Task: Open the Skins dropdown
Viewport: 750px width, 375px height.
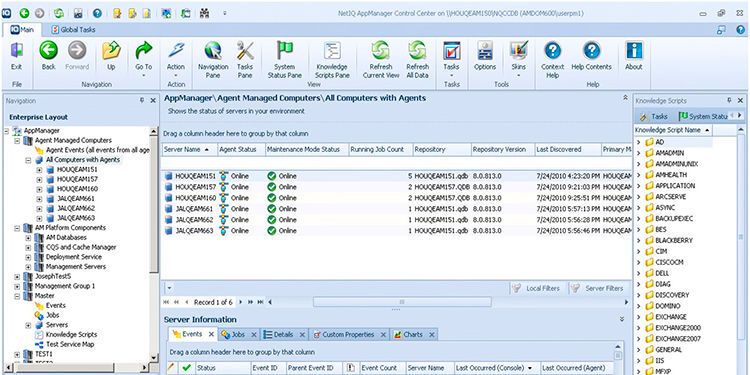Action: pos(518,59)
